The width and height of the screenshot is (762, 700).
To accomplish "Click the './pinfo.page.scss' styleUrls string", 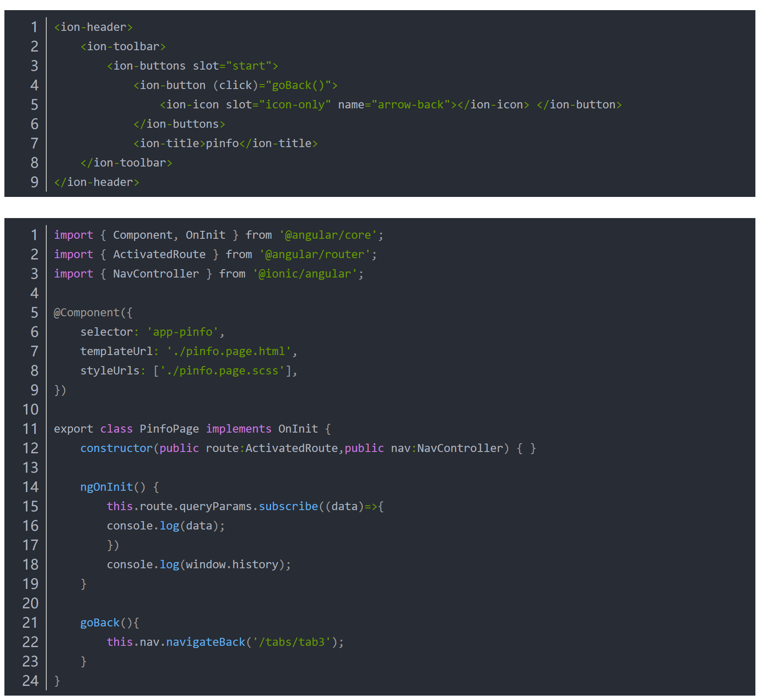I will (222, 370).
